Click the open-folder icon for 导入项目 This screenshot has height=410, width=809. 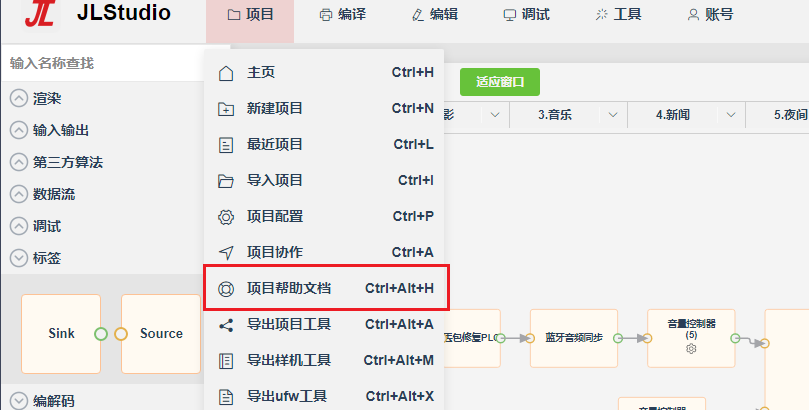point(225,181)
